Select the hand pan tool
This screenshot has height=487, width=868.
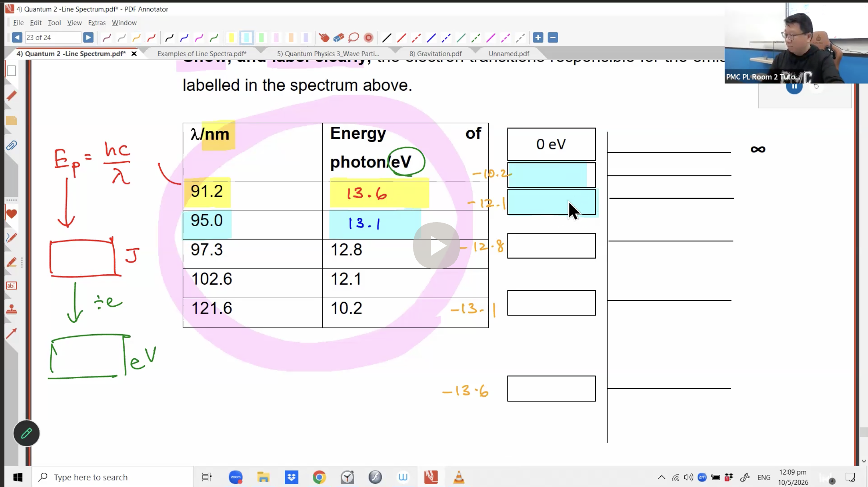(x=324, y=37)
